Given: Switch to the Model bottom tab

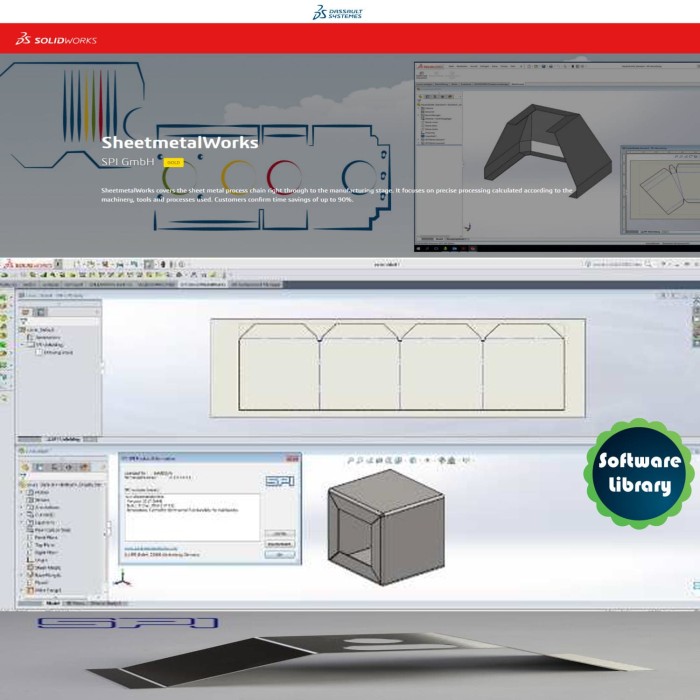Looking at the screenshot, I should 53,604.
